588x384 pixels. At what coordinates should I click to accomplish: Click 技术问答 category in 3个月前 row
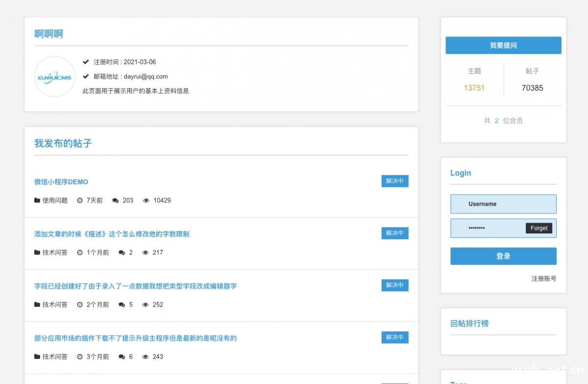point(55,357)
